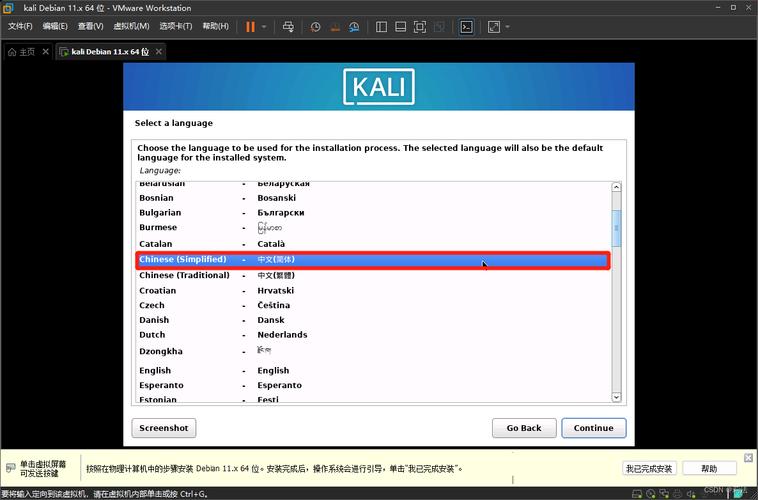Toggle the thumbnail bar view icon
The height and width of the screenshot is (500, 758).
(401, 27)
